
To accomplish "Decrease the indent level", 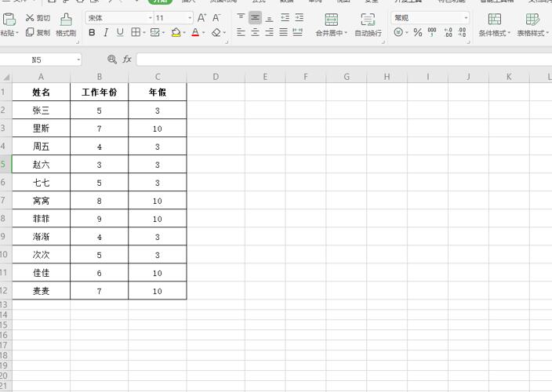I will (x=285, y=17).
